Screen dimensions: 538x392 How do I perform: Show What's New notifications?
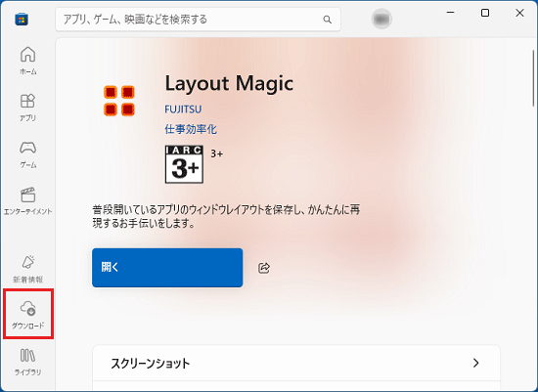27,269
